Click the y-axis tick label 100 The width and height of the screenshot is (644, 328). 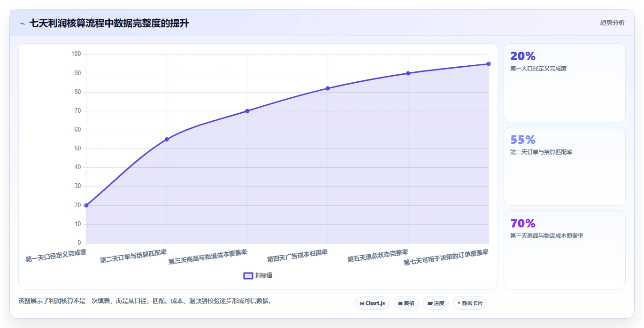click(76, 54)
